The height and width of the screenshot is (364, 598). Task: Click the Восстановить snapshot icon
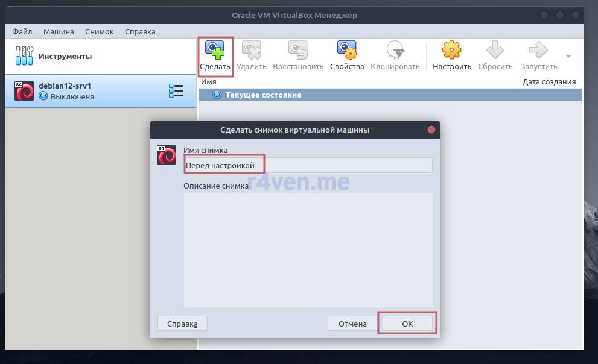tap(298, 51)
